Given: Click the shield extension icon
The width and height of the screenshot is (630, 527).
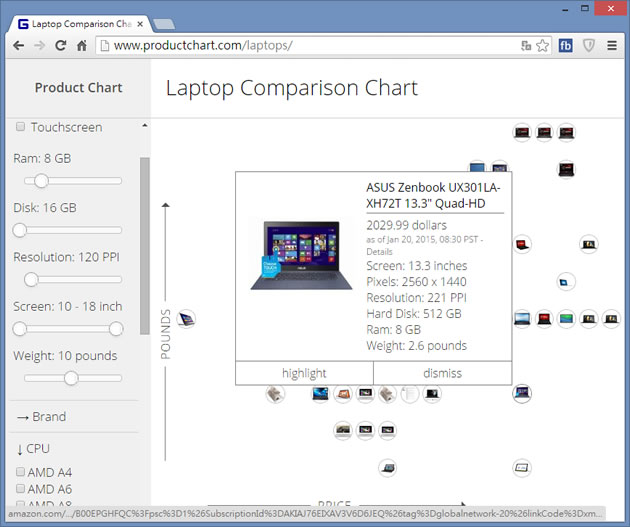Looking at the screenshot, I should tap(589, 46).
